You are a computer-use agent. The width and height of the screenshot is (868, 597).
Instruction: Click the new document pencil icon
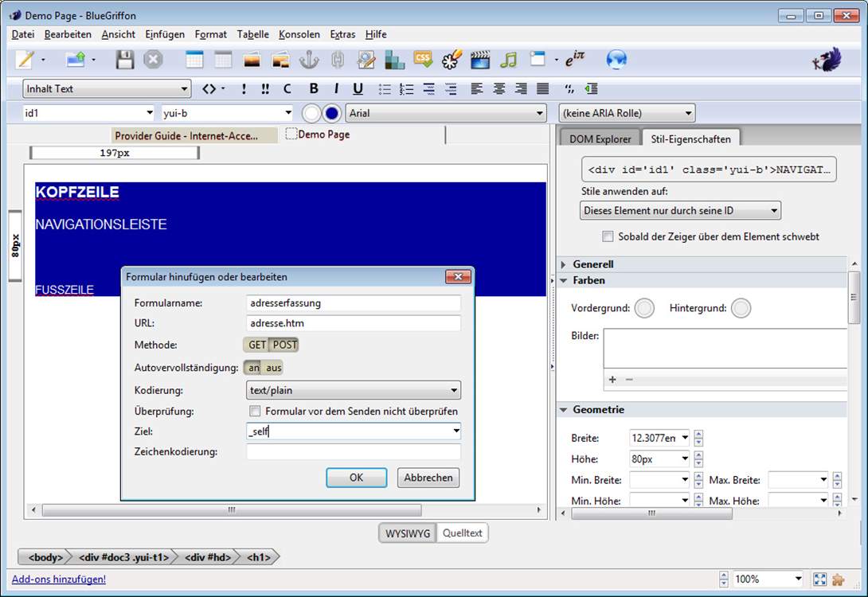25,60
